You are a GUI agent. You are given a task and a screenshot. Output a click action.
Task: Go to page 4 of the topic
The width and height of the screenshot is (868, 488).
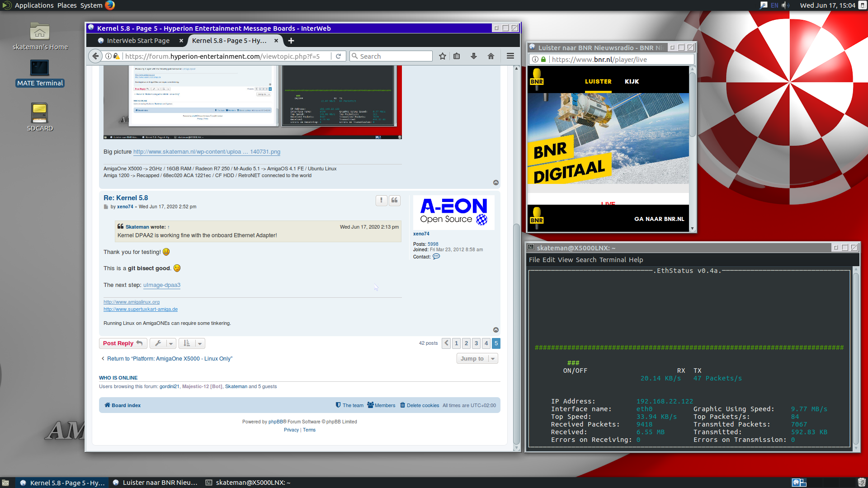tap(486, 343)
